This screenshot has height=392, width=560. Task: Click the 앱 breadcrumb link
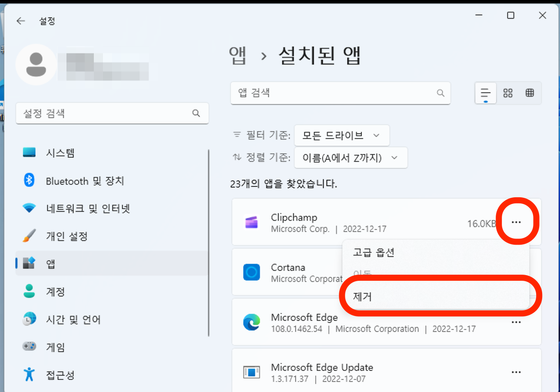(238, 56)
